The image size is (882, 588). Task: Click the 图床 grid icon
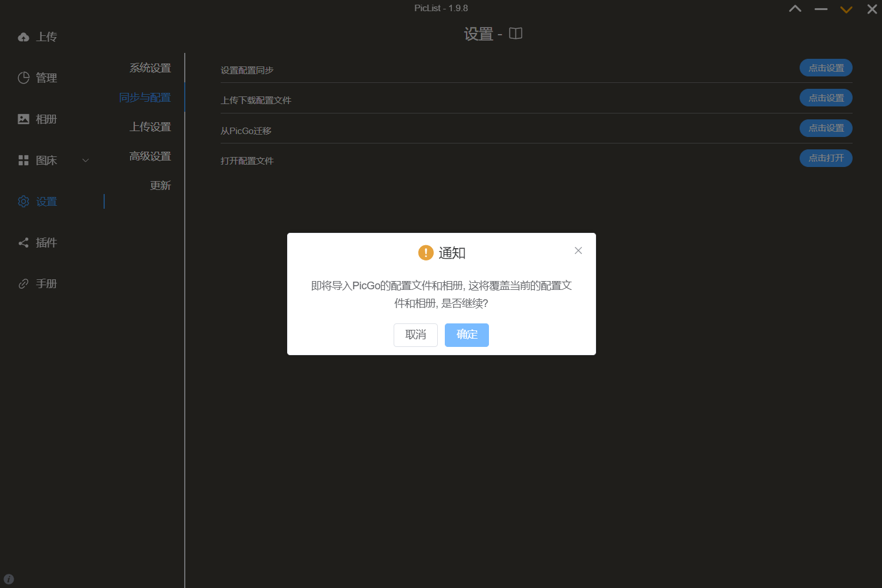pos(24,160)
